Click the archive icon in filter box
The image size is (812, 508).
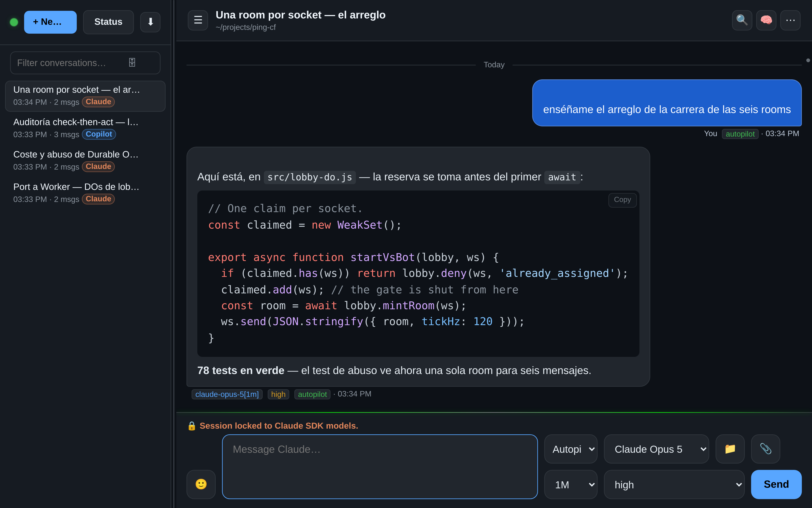click(x=132, y=62)
